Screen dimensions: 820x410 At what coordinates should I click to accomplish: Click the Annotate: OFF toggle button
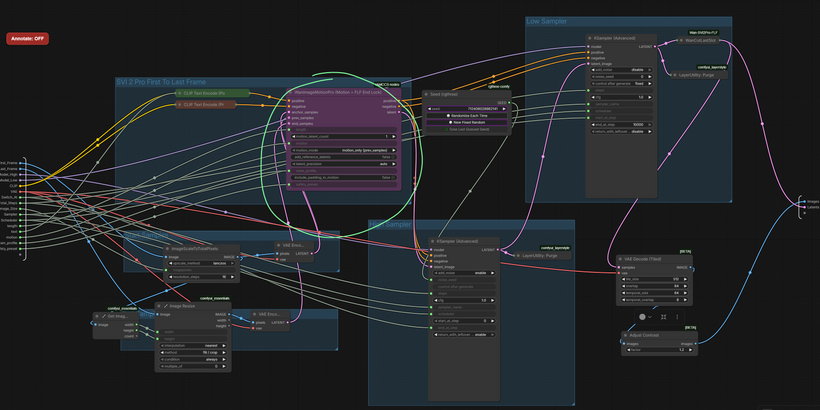click(27, 39)
